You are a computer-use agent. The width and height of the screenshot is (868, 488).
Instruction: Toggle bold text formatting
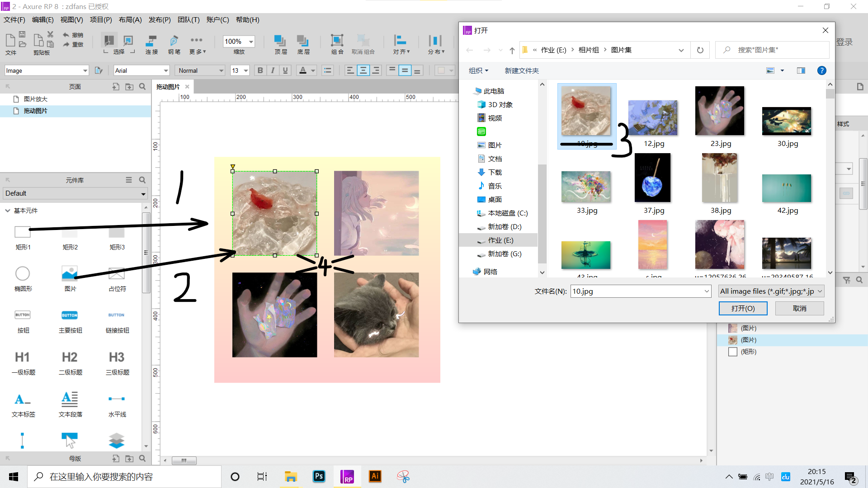tap(260, 70)
